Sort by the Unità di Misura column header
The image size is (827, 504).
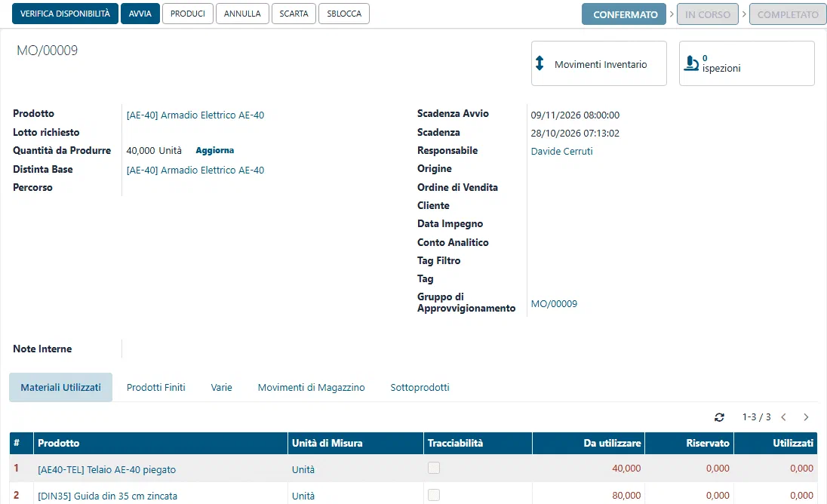(355, 444)
